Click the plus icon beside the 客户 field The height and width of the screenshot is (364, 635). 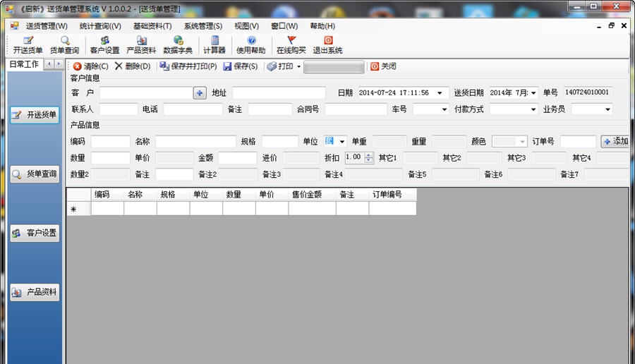point(200,92)
